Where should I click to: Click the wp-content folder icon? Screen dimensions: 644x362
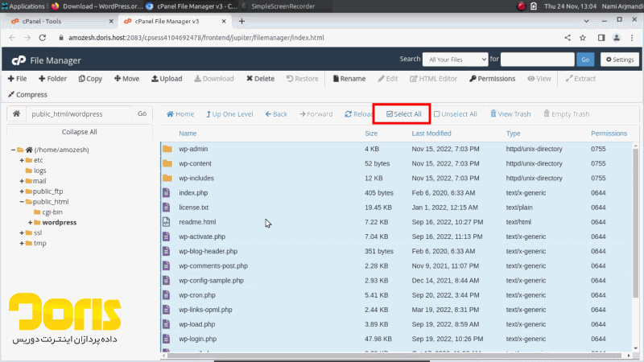click(167, 163)
